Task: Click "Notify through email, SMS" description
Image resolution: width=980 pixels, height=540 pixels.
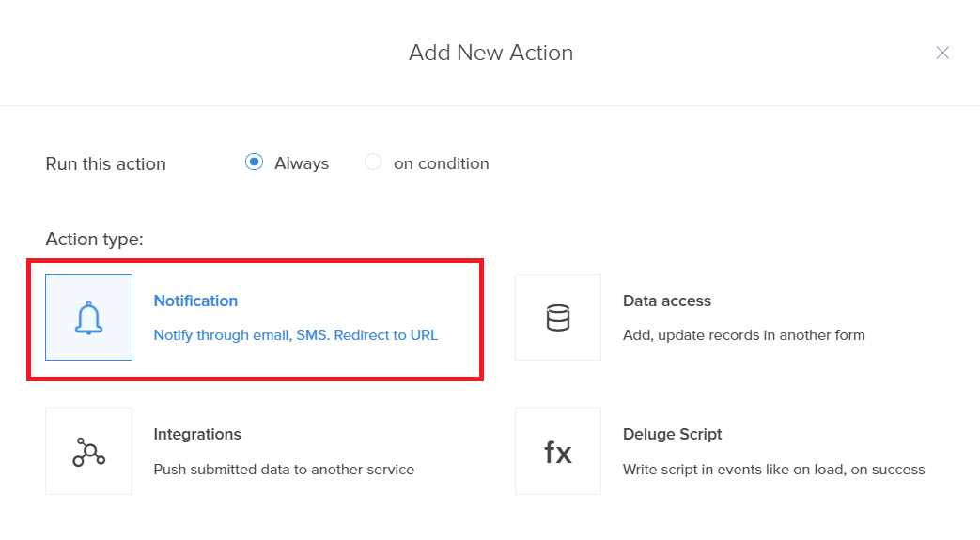Action: [296, 334]
